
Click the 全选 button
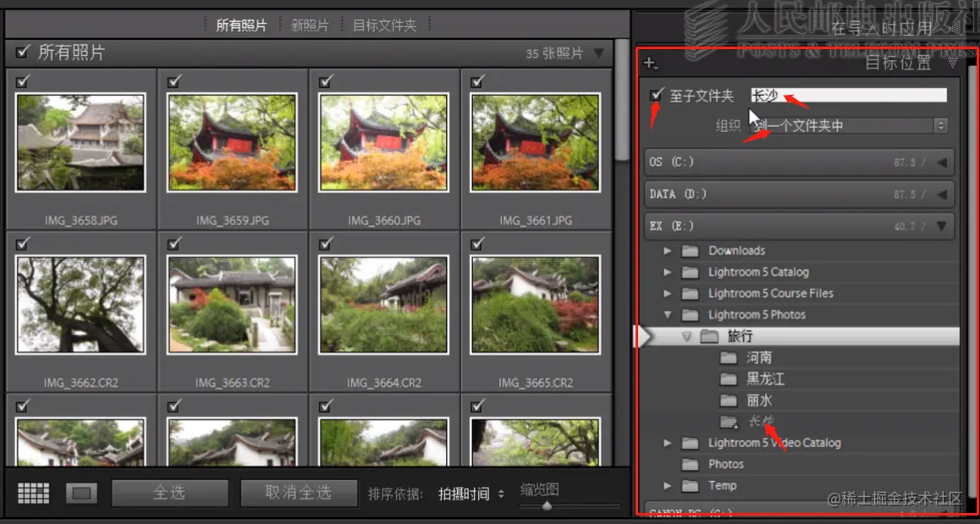click(x=170, y=493)
